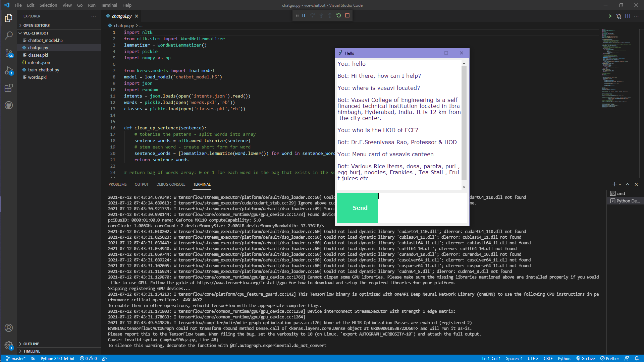Open the GitHub view in activity bar
This screenshot has height=362, width=644.
coord(9,105)
